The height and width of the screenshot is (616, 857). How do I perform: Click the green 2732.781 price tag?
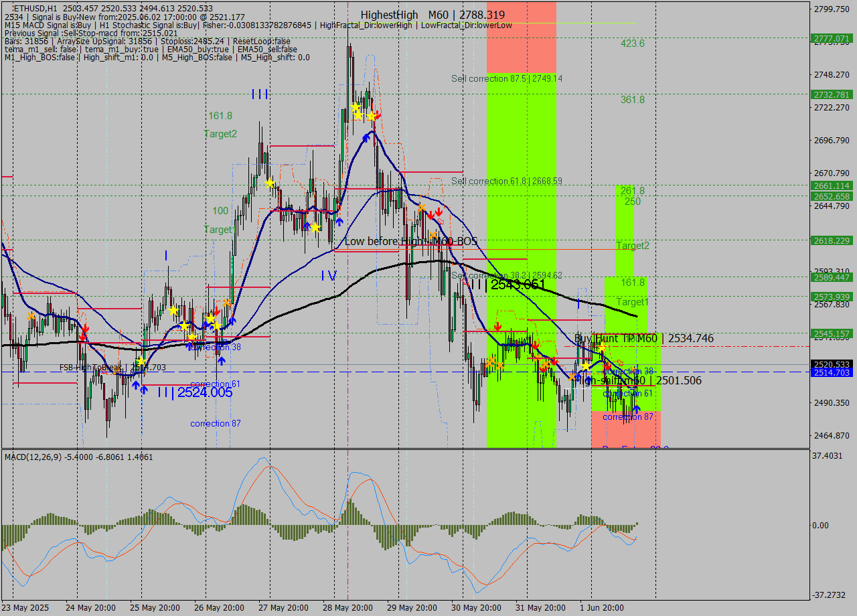831,94
